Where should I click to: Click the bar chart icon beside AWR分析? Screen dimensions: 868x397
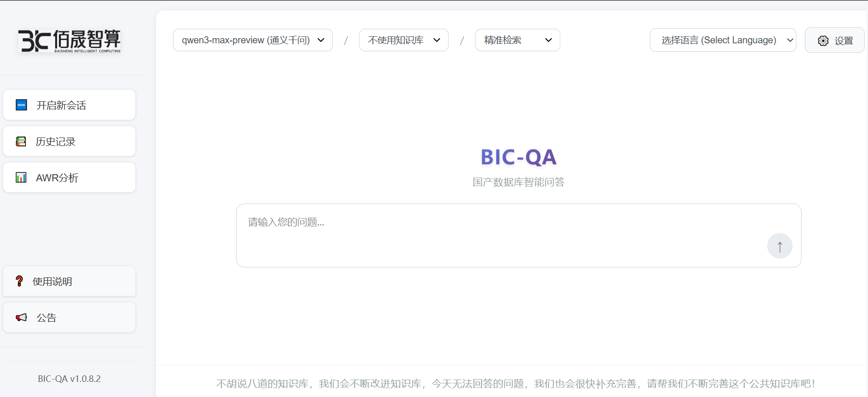21,178
